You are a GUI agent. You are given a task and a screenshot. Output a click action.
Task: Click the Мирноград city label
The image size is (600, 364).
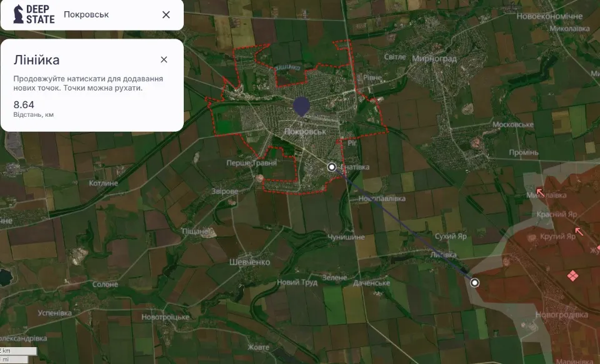(x=435, y=58)
